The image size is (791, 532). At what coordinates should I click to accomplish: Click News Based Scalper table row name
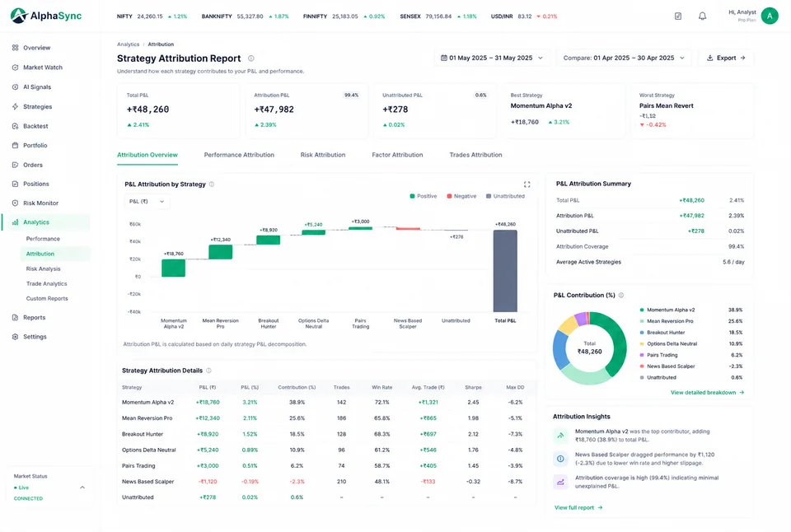[x=147, y=482]
